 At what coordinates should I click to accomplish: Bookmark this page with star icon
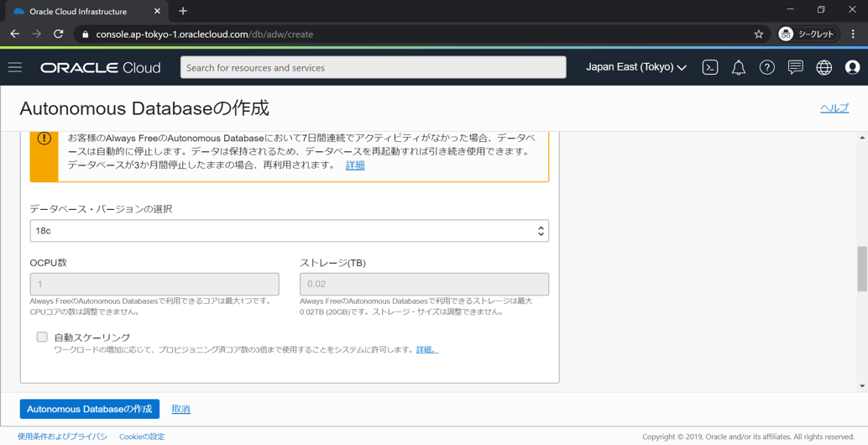[758, 34]
